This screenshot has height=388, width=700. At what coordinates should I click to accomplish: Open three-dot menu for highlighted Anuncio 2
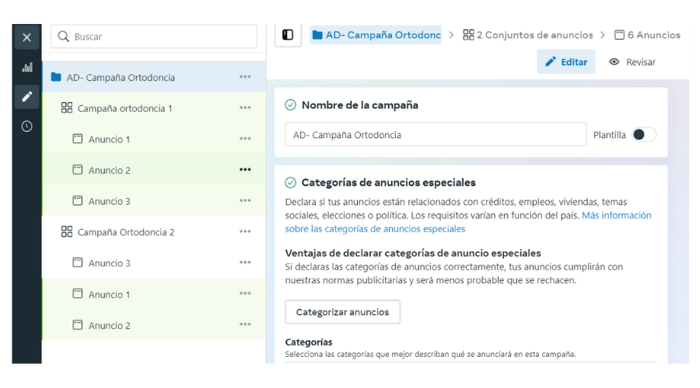point(245,170)
